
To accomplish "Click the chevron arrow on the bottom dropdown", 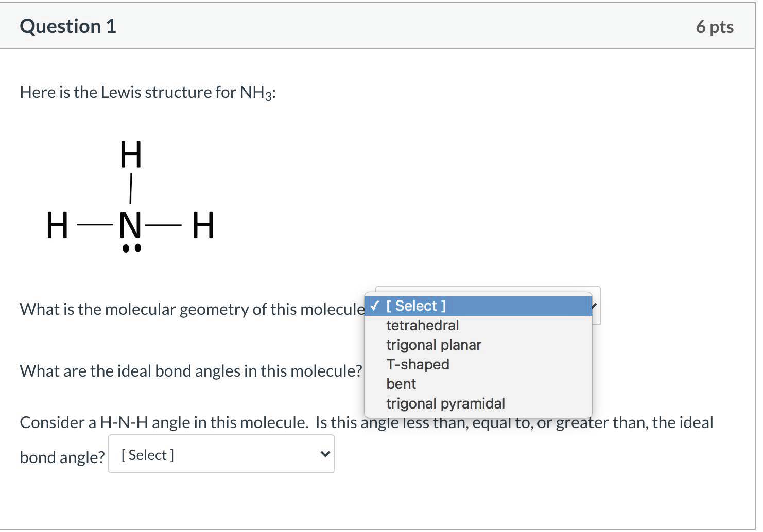I will tap(325, 454).
